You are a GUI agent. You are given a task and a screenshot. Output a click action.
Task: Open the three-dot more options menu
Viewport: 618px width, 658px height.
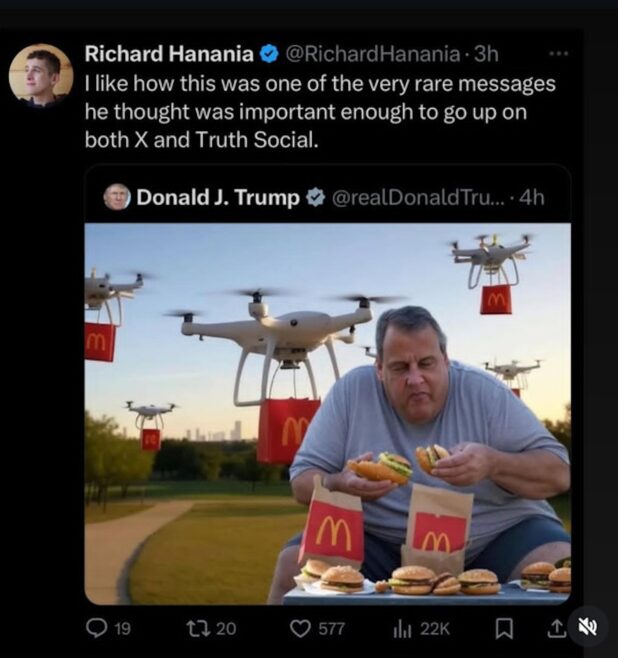(559, 53)
